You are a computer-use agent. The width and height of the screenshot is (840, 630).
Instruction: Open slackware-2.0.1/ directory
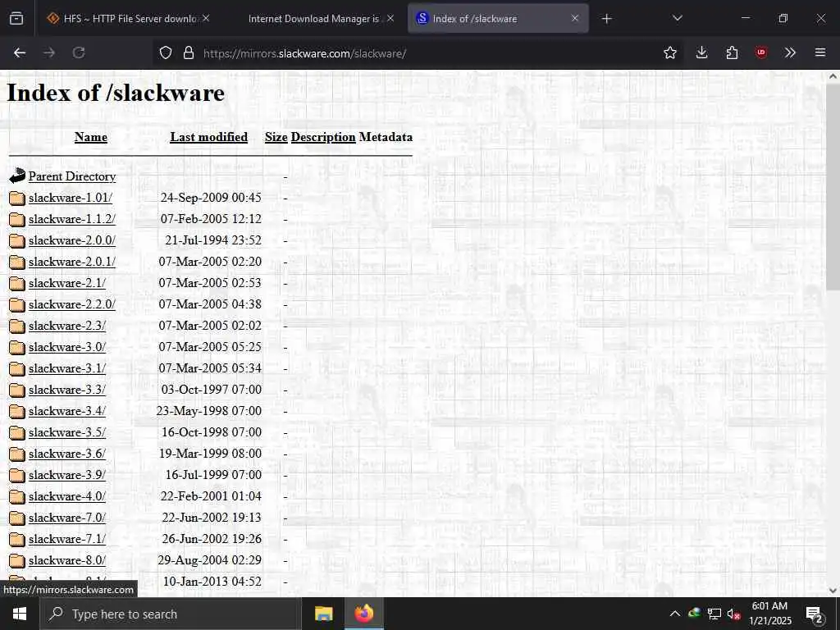(x=72, y=262)
